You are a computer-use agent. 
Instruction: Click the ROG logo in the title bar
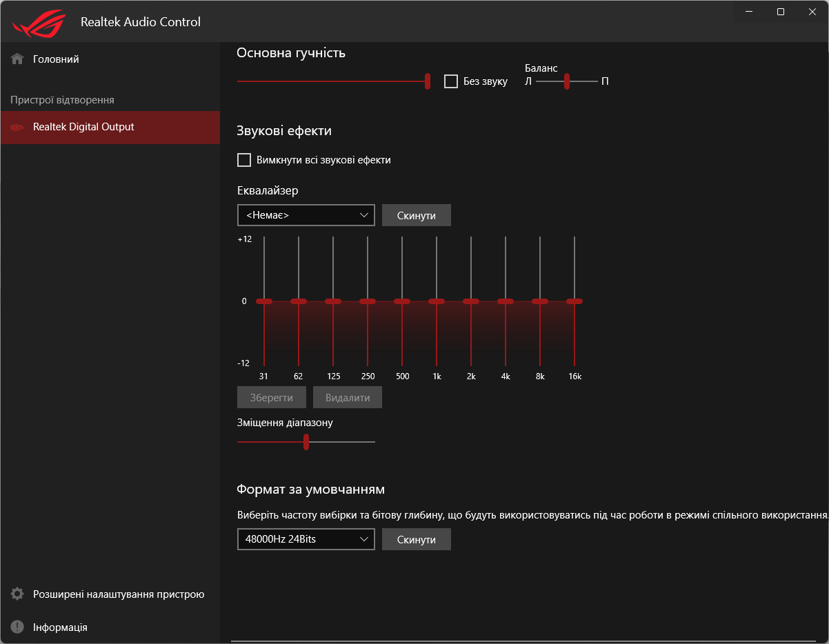pos(38,20)
